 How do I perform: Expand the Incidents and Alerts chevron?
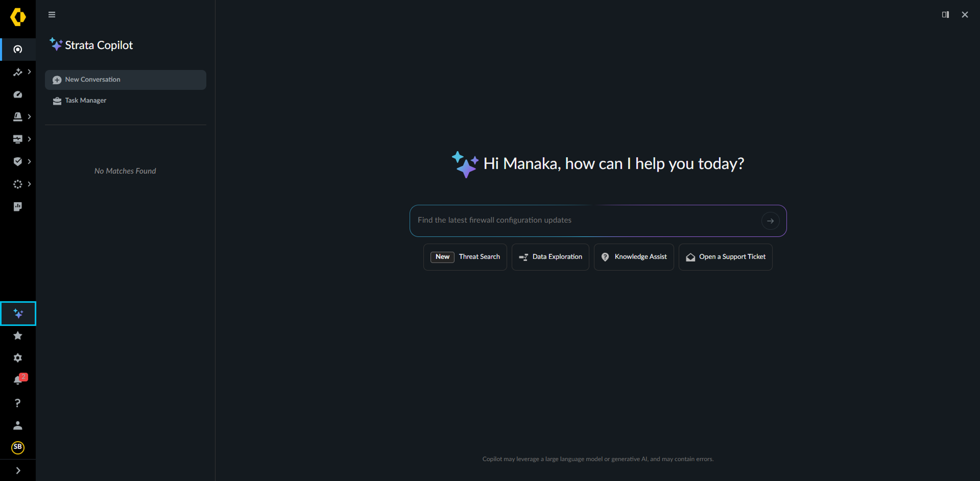(x=29, y=117)
